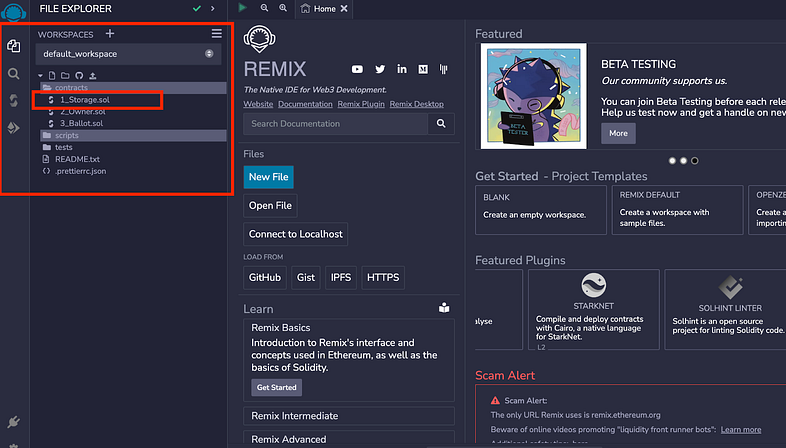Select the second featured carousel dot
Image resolution: width=786 pixels, height=448 pixels.
683,161
